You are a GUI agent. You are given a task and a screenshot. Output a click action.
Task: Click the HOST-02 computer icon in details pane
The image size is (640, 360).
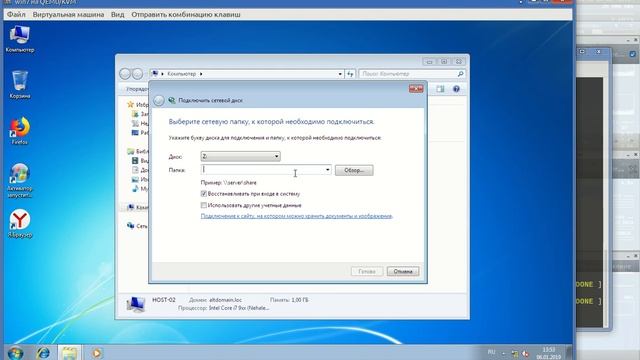coord(136,304)
